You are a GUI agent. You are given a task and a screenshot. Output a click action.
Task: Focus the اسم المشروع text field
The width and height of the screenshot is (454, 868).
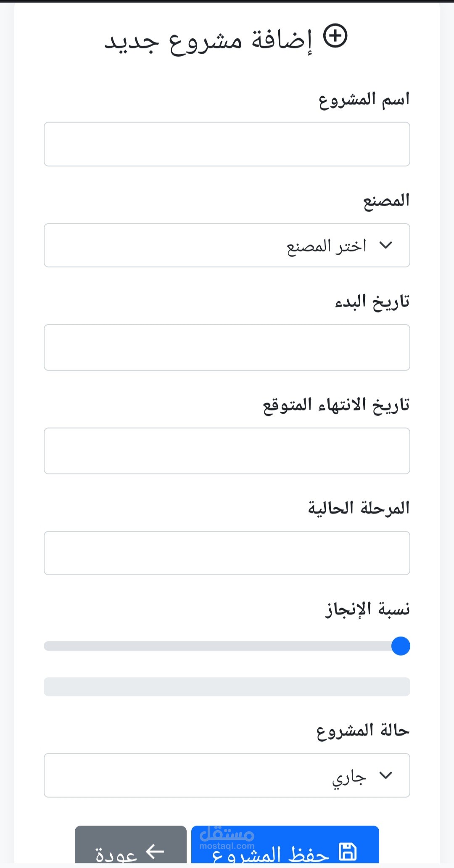pos(227,144)
